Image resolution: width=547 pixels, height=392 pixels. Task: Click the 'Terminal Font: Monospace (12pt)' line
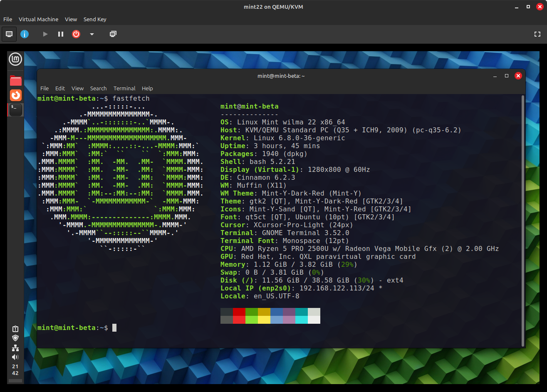[285, 241]
